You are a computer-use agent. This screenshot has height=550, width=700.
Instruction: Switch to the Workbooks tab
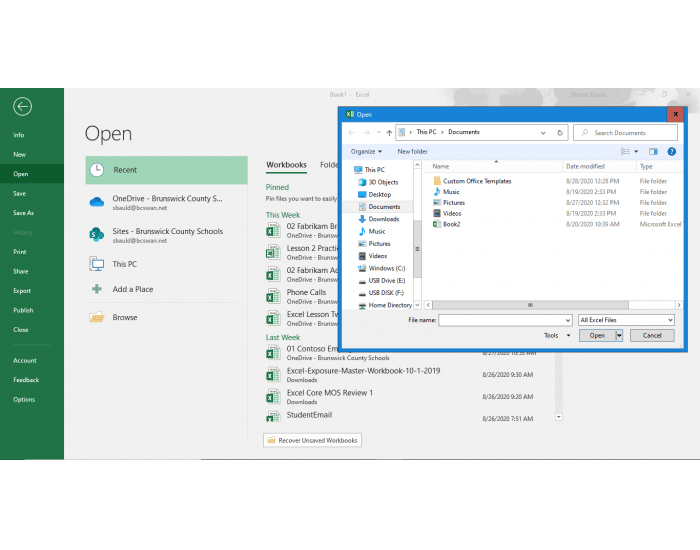point(286,165)
